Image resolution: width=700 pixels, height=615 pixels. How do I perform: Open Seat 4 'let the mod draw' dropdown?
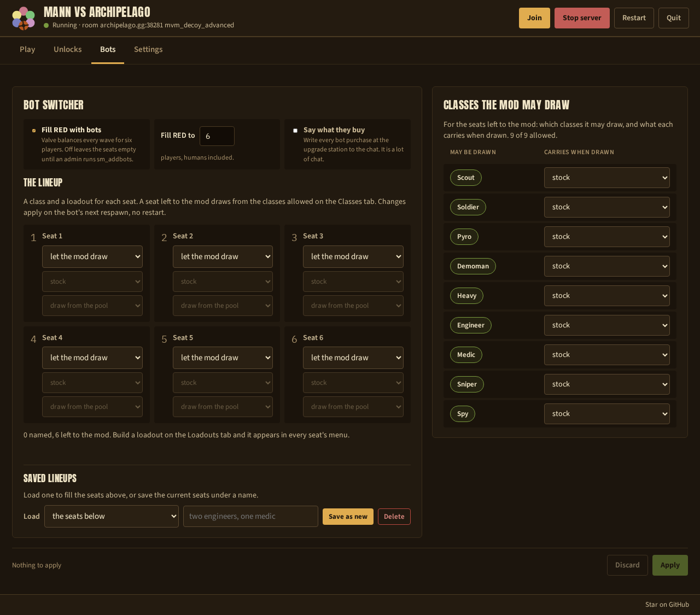coord(92,358)
